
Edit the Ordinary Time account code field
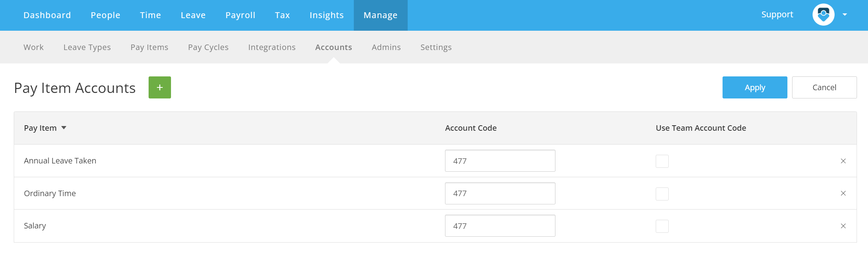[x=500, y=193]
